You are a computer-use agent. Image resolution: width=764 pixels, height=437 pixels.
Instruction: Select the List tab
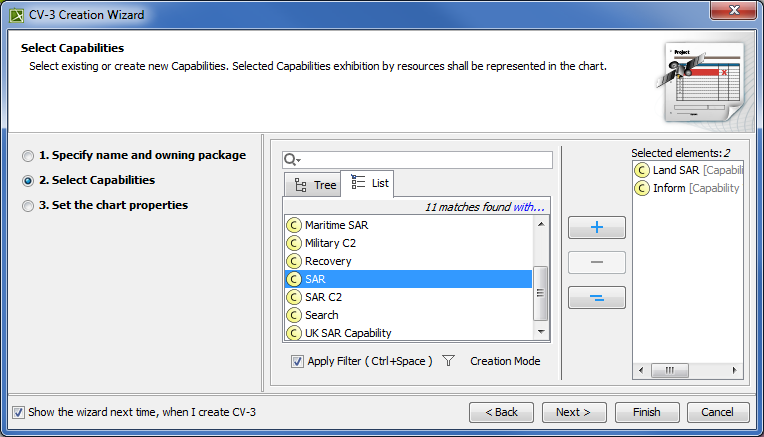369,183
